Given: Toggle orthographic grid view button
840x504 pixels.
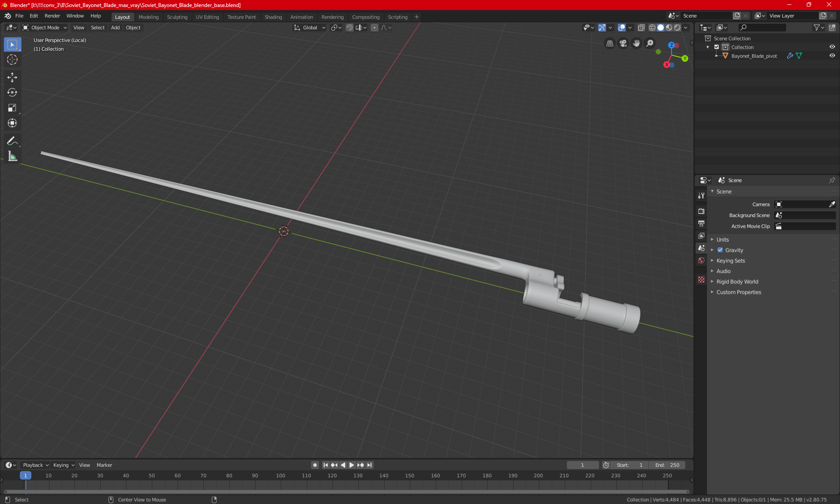Looking at the screenshot, I should click(x=609, y=43).
